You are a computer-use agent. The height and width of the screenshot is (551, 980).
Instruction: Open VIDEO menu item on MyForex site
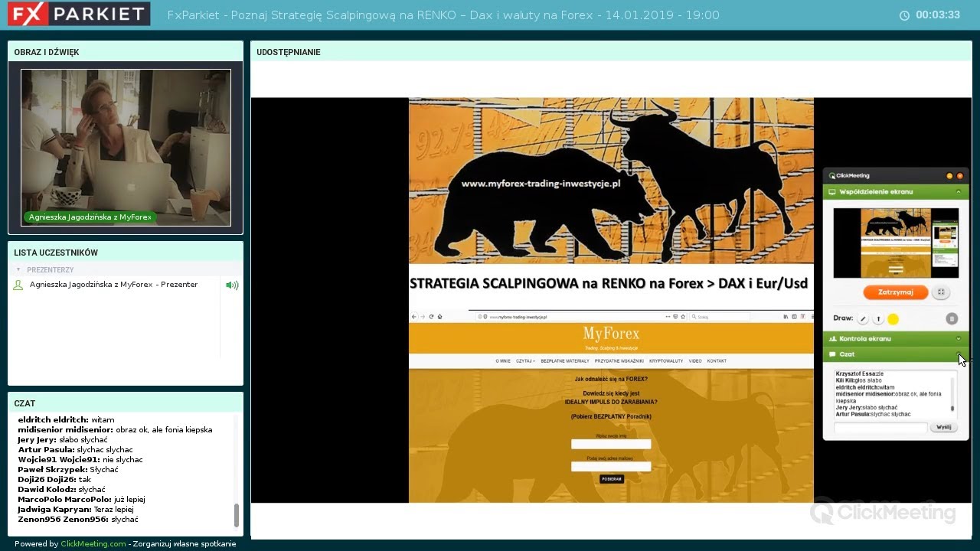point(695,361)
